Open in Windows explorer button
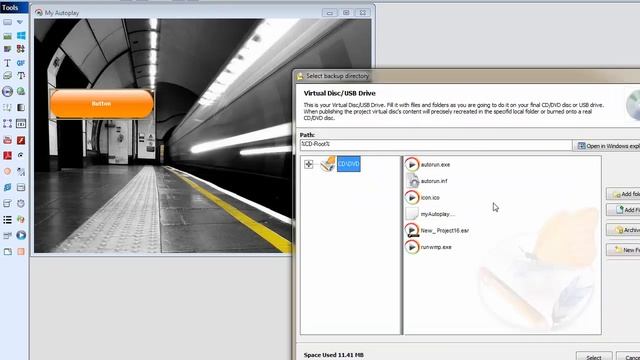Image resolution: width=640 pixels, height=360 pixels. pos(607,146)
